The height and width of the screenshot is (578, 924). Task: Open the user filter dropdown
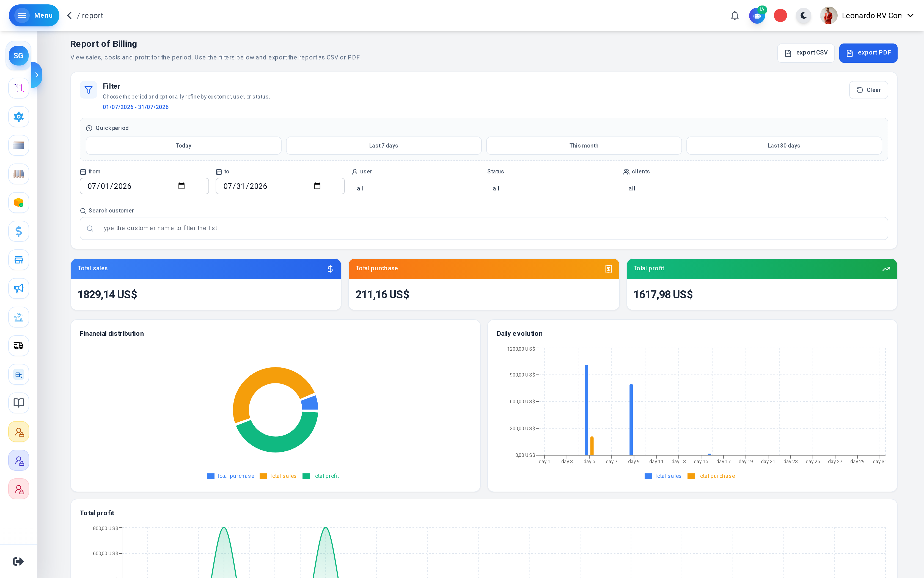click(416, 189)
